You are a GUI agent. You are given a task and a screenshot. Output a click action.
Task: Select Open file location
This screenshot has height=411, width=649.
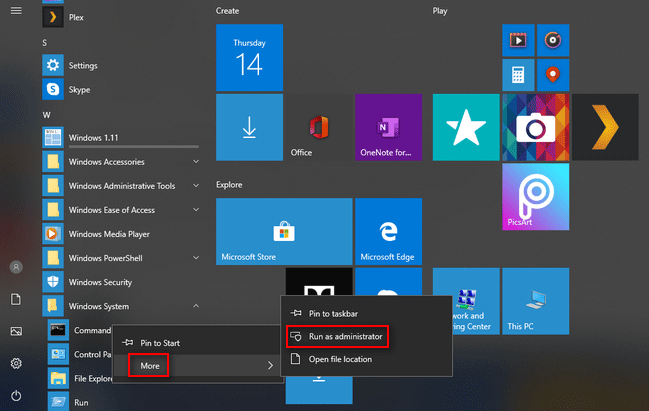tap(366, 359)
